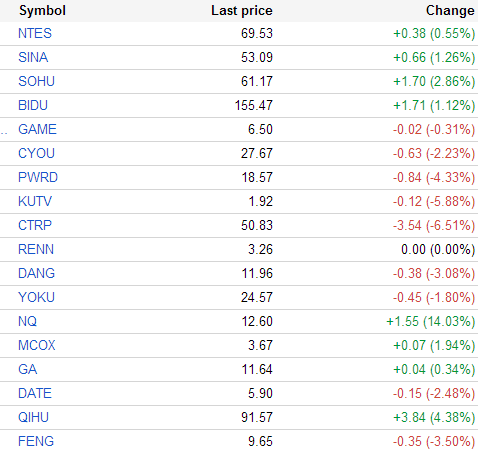Open the FENG stock link
The image size is (478, 450).
(36, 441)
